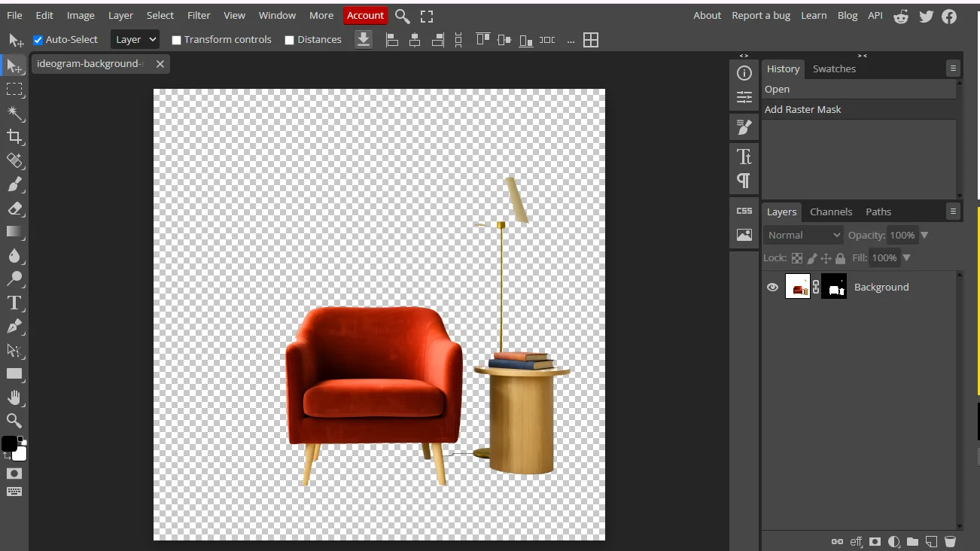Viewport: 980px width, 551px height.
Task: Select the Zoom tool in left toolbar
Action: pos(14,421)
